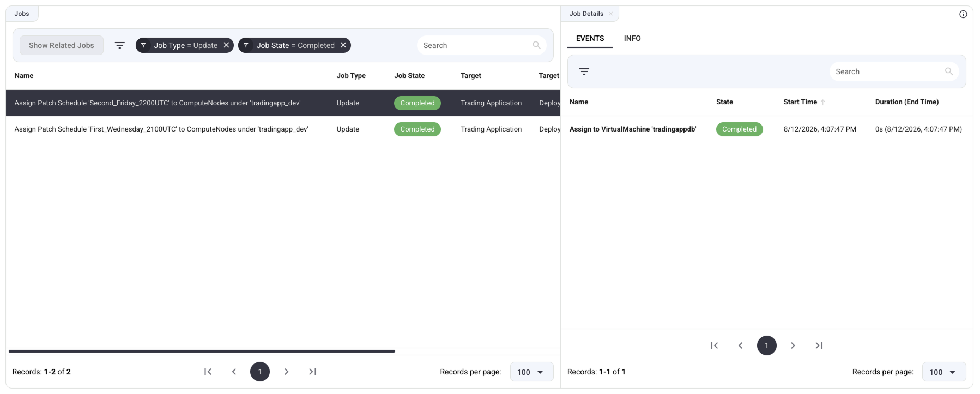Sort events by Start Time header
The image size is (980, 394).
pos(800,102)
